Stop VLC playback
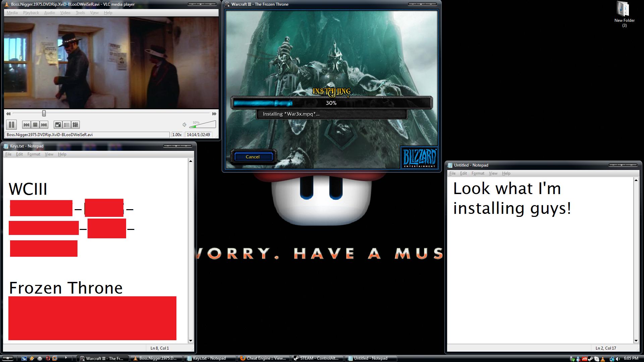 (35, 125)
